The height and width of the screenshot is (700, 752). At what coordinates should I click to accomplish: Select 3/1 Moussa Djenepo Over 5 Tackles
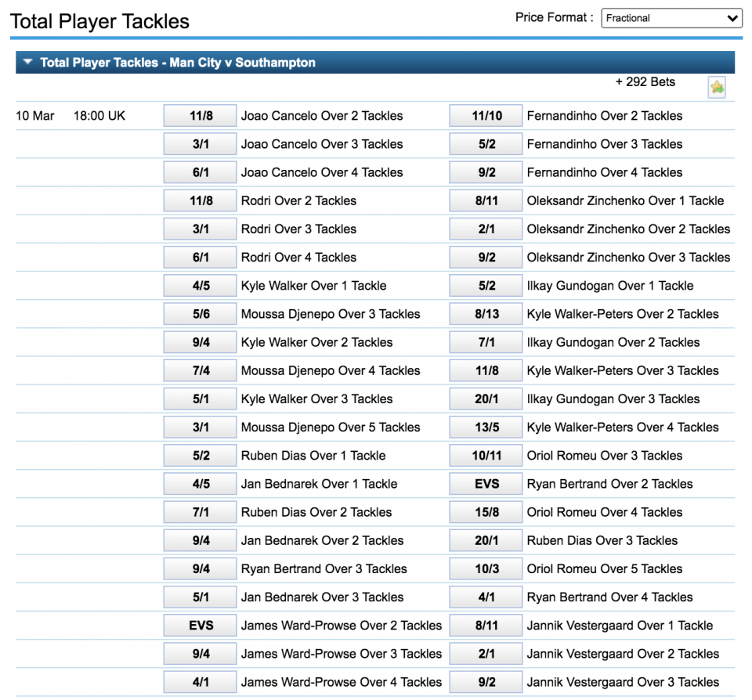pyautogui.click(x=200, y=427)
